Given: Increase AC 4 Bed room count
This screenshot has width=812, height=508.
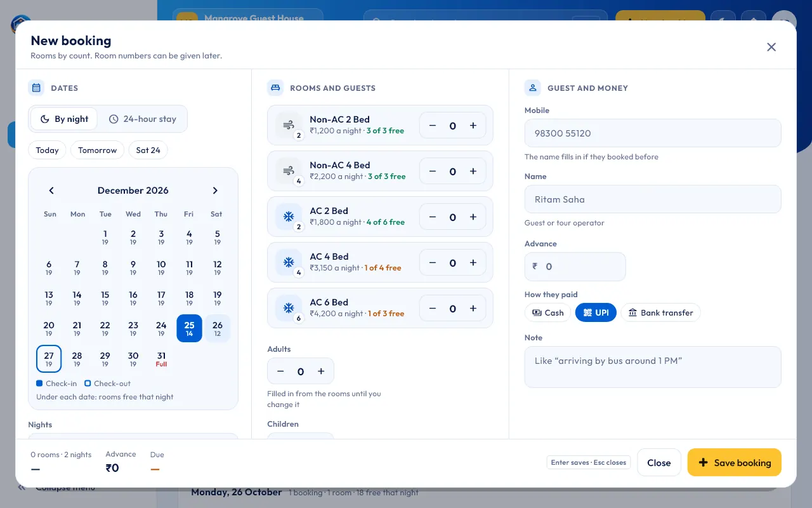Looking at the screenshot, I should [x=473, y=263].
